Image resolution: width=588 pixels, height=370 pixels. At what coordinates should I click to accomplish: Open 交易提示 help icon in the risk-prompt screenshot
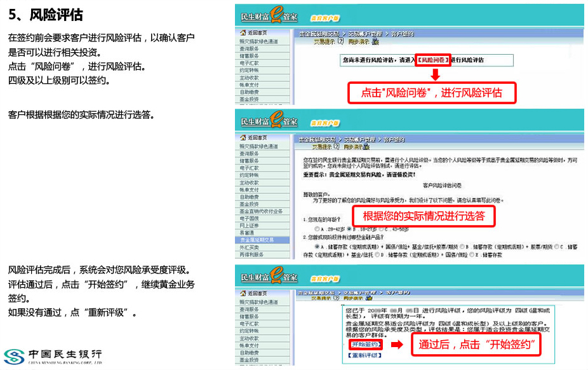coord(340,41)
